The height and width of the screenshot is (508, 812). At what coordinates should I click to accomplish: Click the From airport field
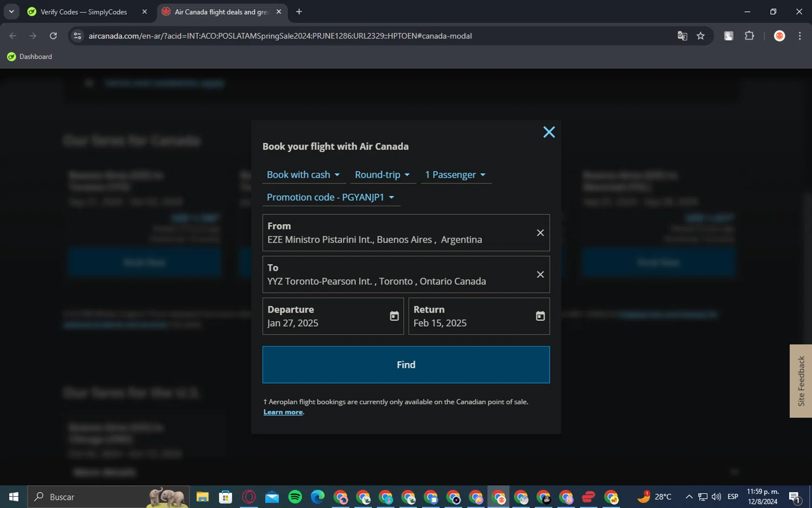coord(406,233)
